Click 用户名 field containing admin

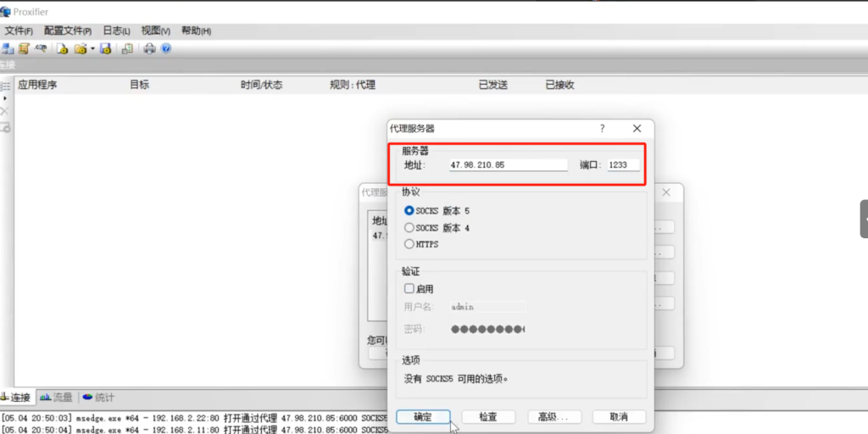pyautogui.click(x=487, y=307)
